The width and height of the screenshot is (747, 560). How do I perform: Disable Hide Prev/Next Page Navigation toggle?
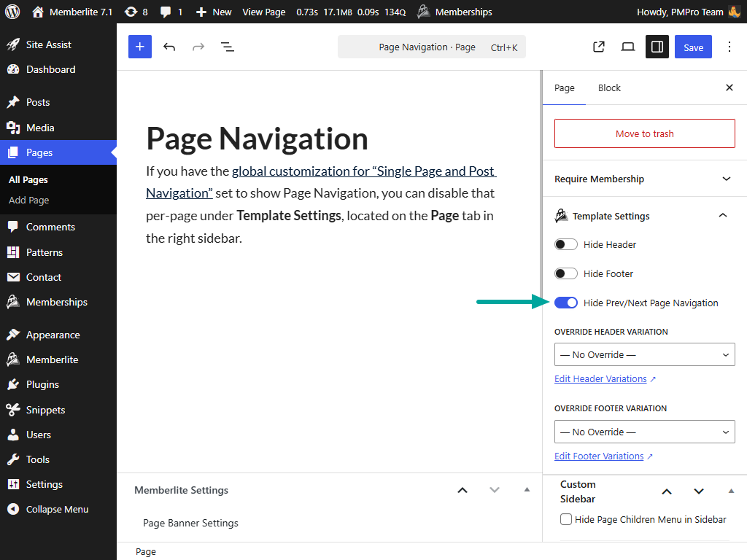(x=566, y=303)
